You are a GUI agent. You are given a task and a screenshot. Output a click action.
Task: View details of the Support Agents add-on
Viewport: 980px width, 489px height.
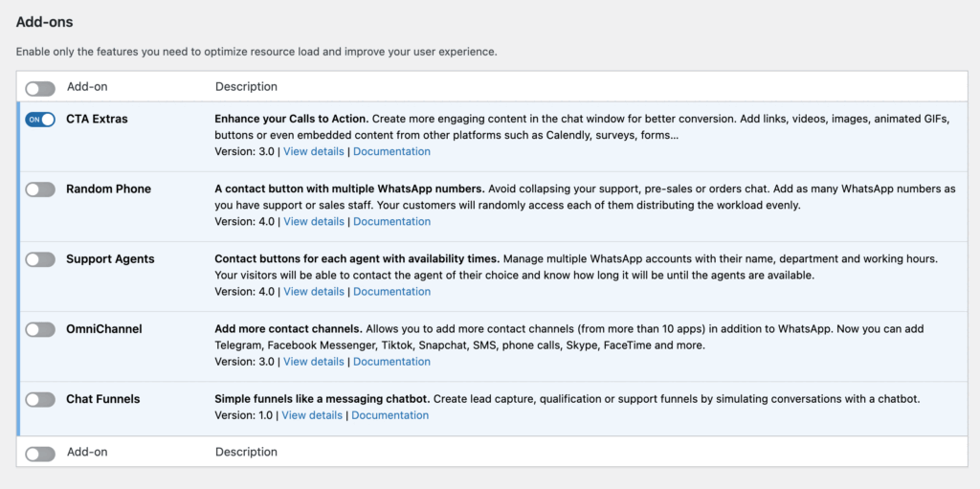(x=314, y=291)
